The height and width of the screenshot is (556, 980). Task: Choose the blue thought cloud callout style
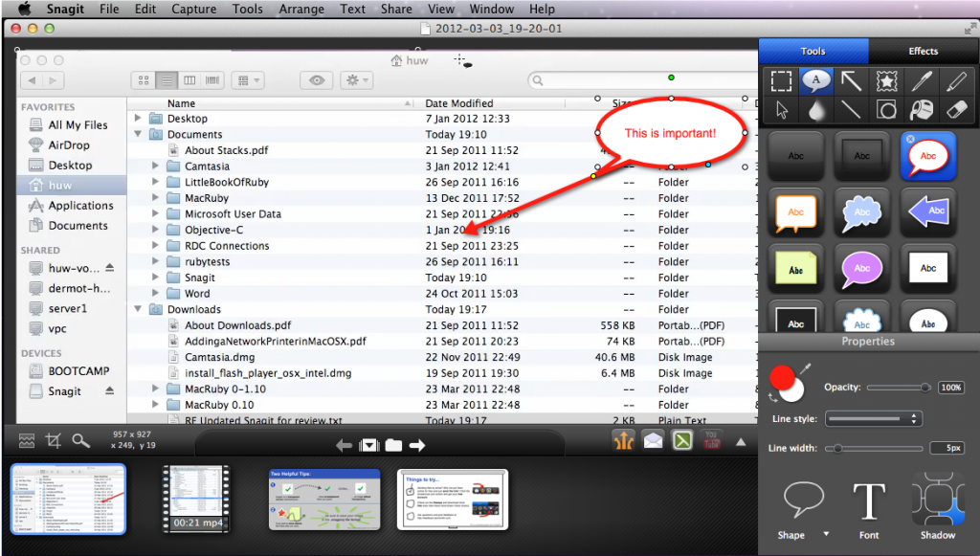click(862, 212)
